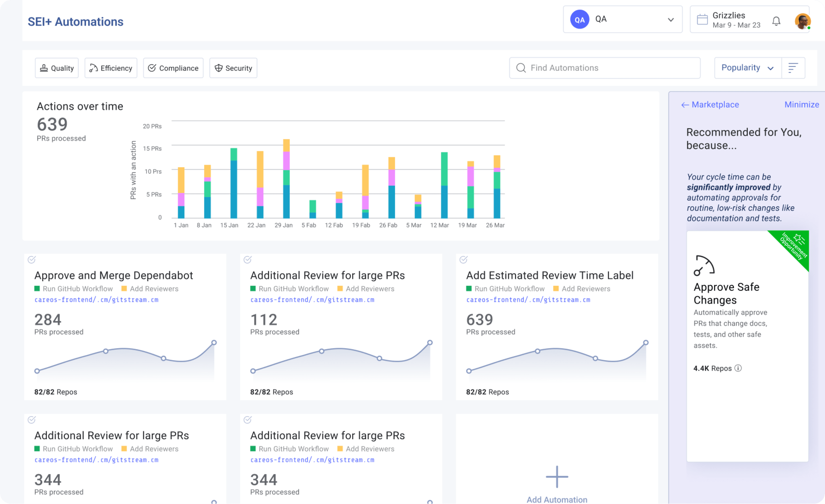Click the calendar icon beside Grizzlies
This screenshot has height=504, width=825.
click(x=702, y=19)
